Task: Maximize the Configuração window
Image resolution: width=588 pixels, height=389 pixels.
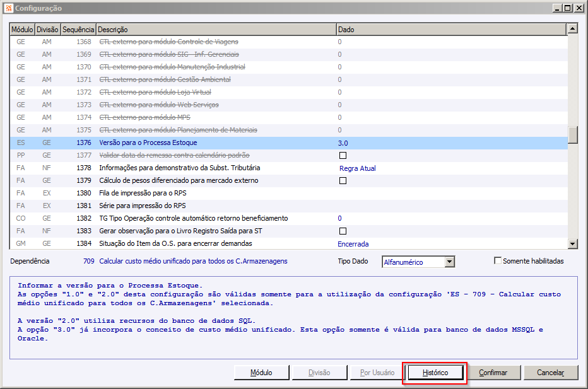Action: (x=568, y=8)
